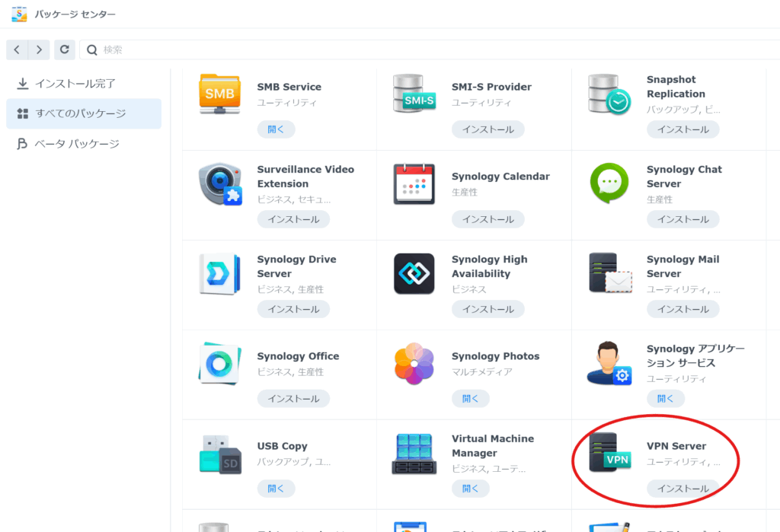
Task: Click the Surveillance Video Extension title
Action: click(305, 177)
